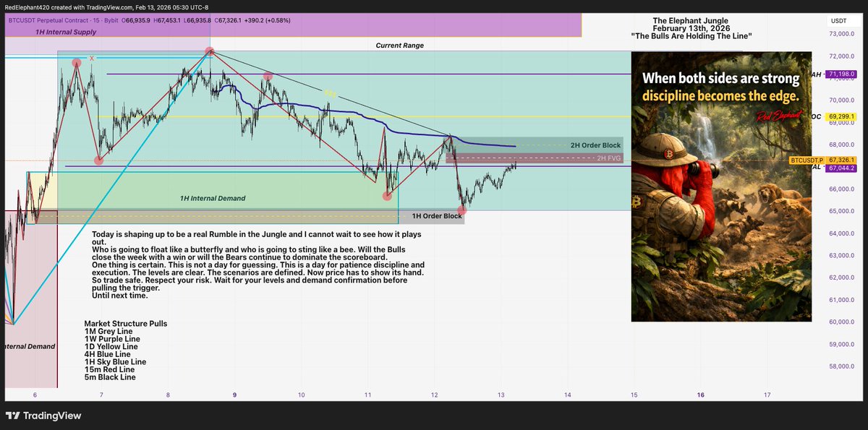868x430 pixels.
Task: Click the '1D Yellow Line' legend entry
Action: 111,347
